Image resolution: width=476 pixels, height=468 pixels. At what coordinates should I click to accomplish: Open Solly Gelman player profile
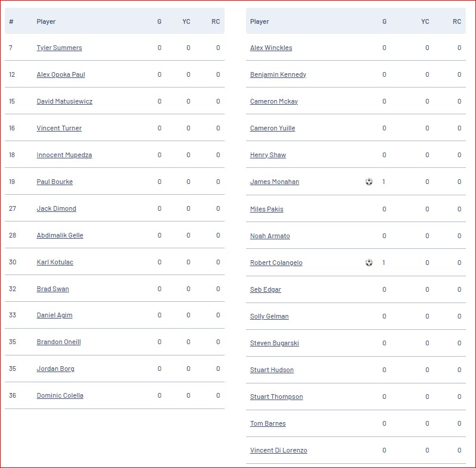[269, 316]
